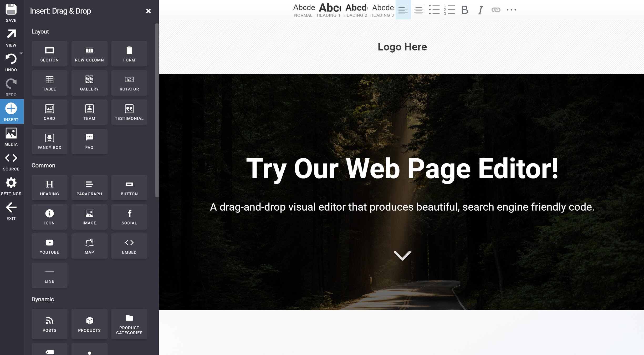Apply Heading 1 text style

click(329, 10)
